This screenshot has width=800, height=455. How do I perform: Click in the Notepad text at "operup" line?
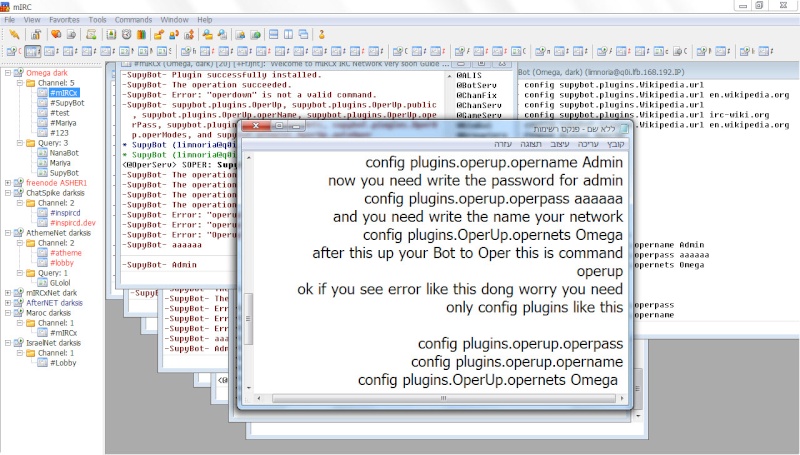(x=599, y=271)
